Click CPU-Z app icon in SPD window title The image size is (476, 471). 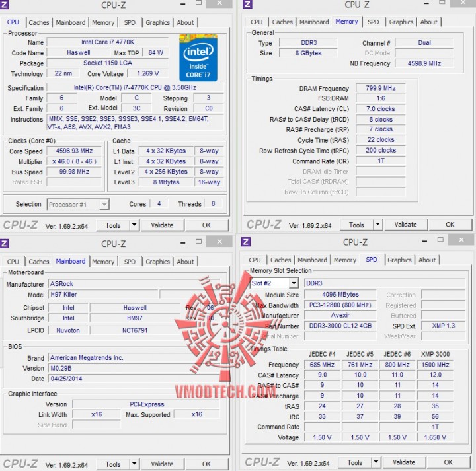tap(245, 242)
